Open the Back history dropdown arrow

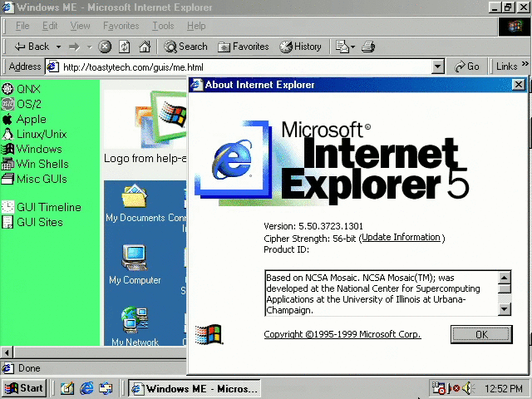tap(58, 47)
